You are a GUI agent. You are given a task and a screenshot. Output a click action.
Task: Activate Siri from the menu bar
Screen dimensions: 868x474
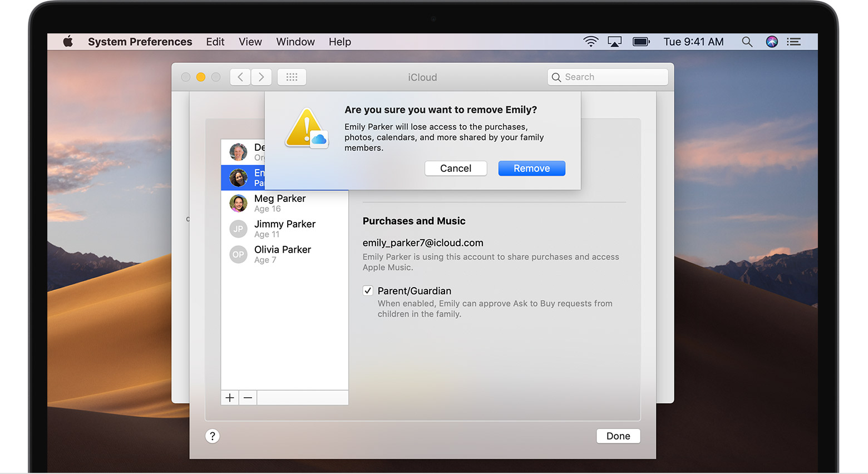(772, 42)
